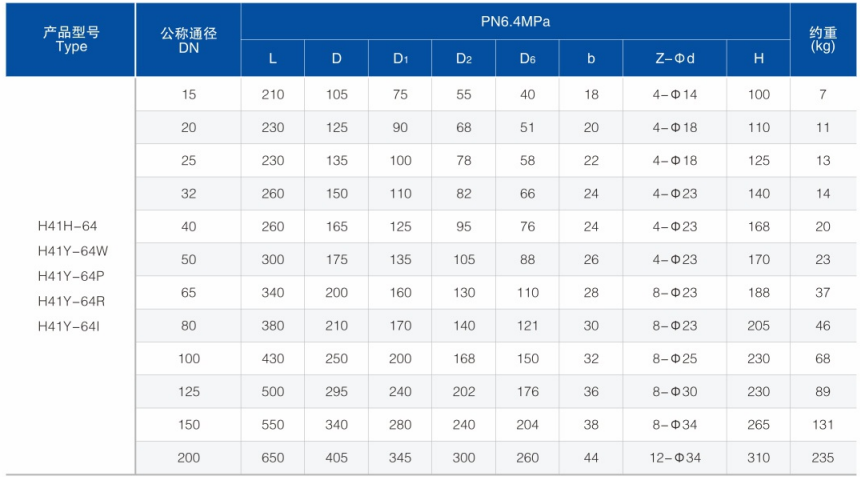Select the weight value 235 cell
860x477 pixels.
point(823,458)
